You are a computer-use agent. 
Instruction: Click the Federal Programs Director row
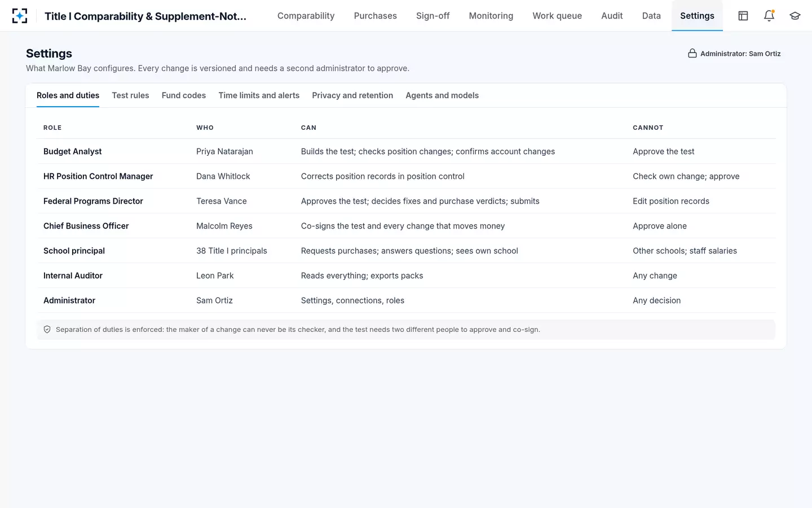point(406,201)
